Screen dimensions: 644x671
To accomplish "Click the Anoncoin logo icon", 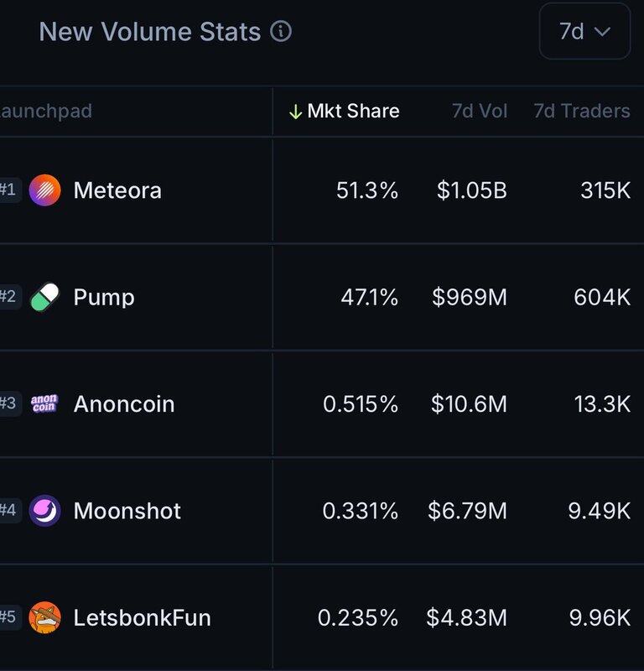I will [44, 403].
